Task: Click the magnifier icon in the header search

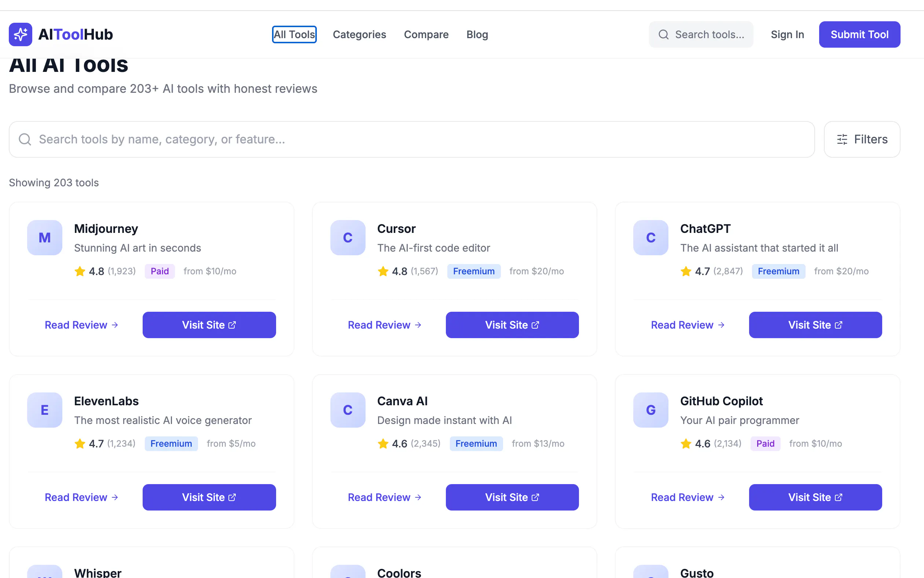Action: coord(664,35)
